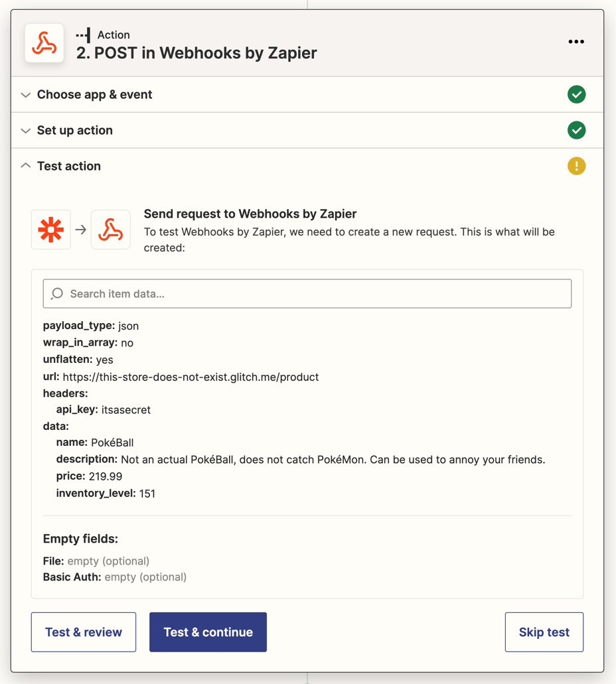The image size is (616, 684).
Task: Click the Send request to Webhooks by Zapier heading
Action: click(x=250, y=214)
